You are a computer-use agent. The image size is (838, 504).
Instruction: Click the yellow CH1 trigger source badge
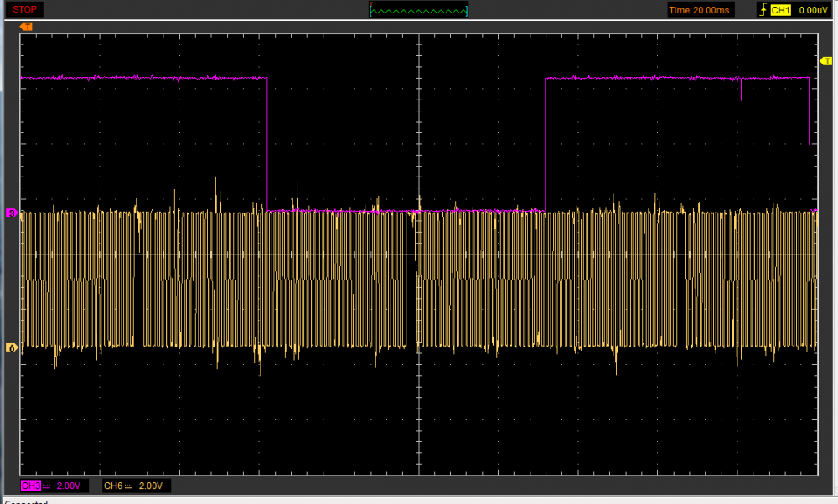780,10
